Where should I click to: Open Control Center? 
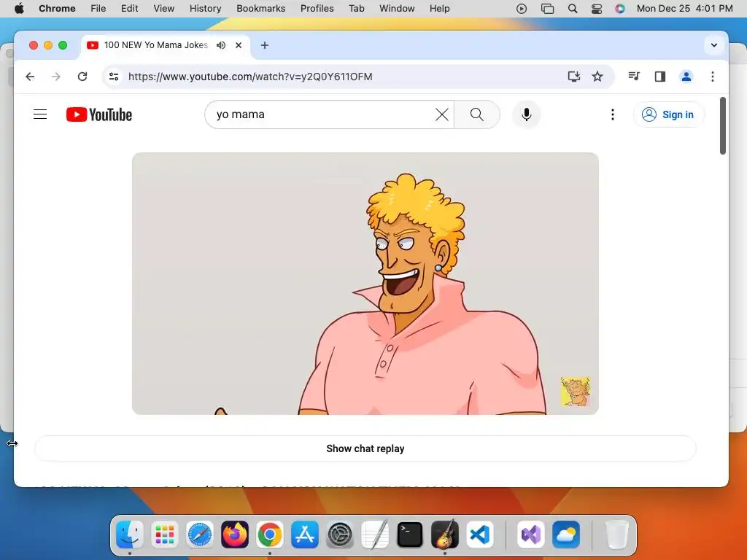(x=597, y=9)
